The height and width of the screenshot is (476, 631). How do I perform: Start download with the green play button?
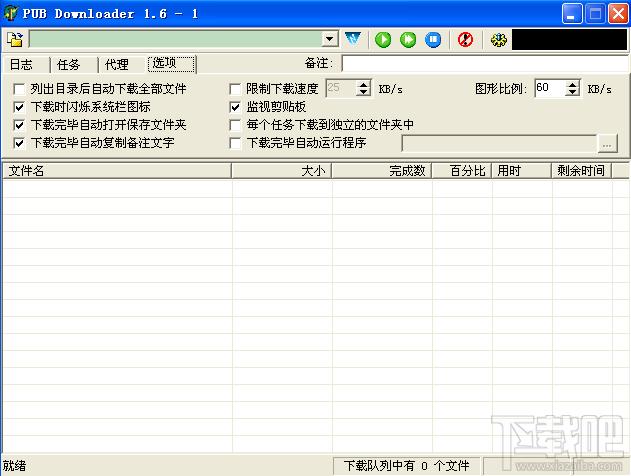point(383,39)
